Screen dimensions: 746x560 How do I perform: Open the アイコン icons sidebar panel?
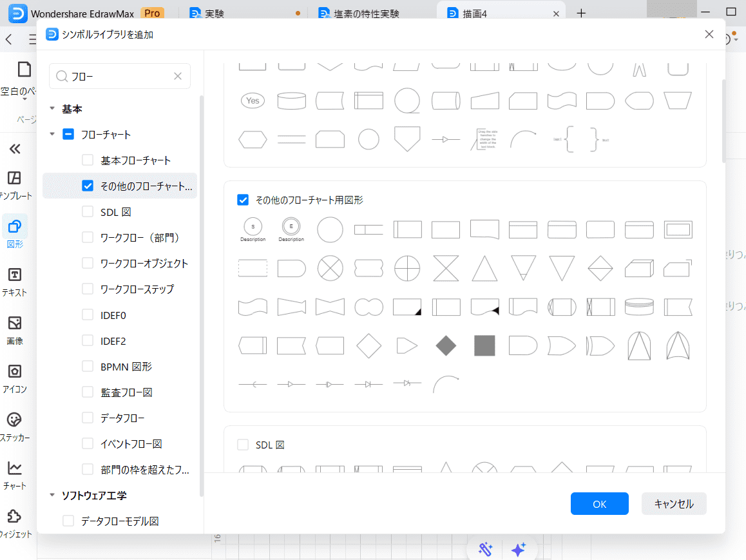(x=14, y=378)
